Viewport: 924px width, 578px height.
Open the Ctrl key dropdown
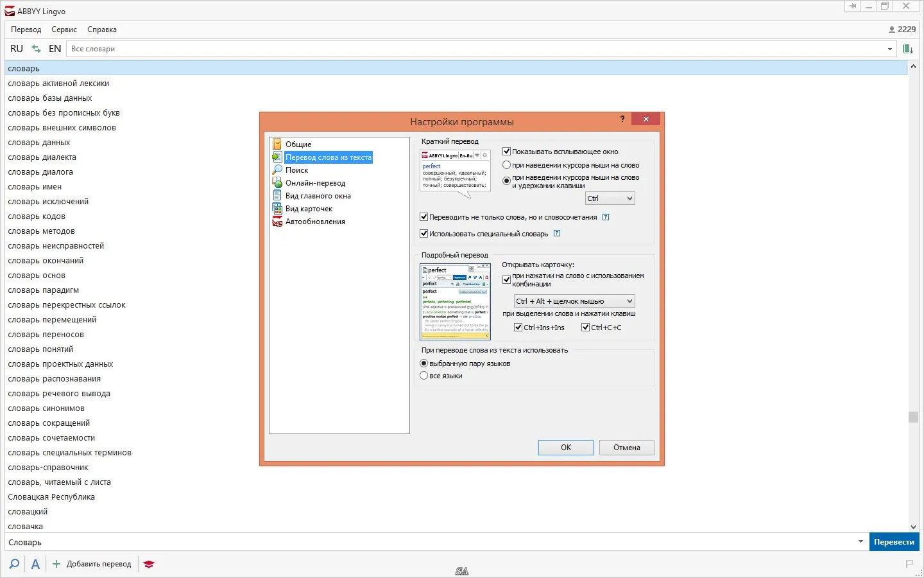610,198
